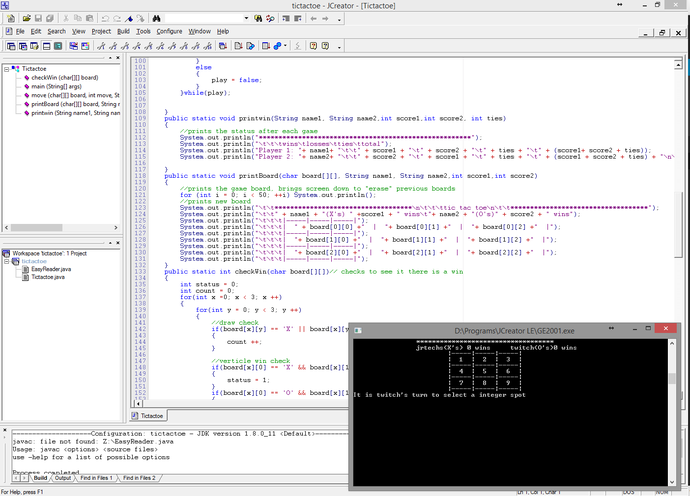
Task: Collapse the Tictactoe class tree node
Action: click(x=6, y=69)
